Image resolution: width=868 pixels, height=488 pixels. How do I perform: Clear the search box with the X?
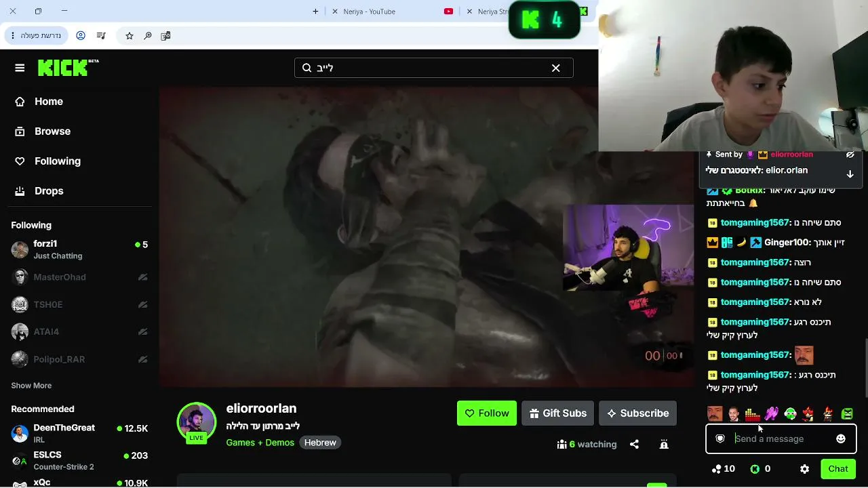point(555,68)
